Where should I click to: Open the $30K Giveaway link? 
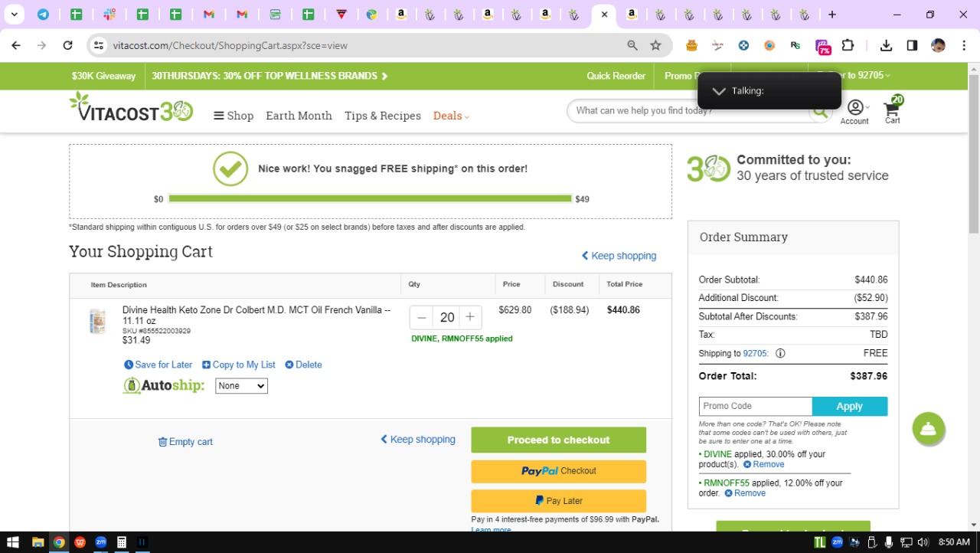point(103,76)
